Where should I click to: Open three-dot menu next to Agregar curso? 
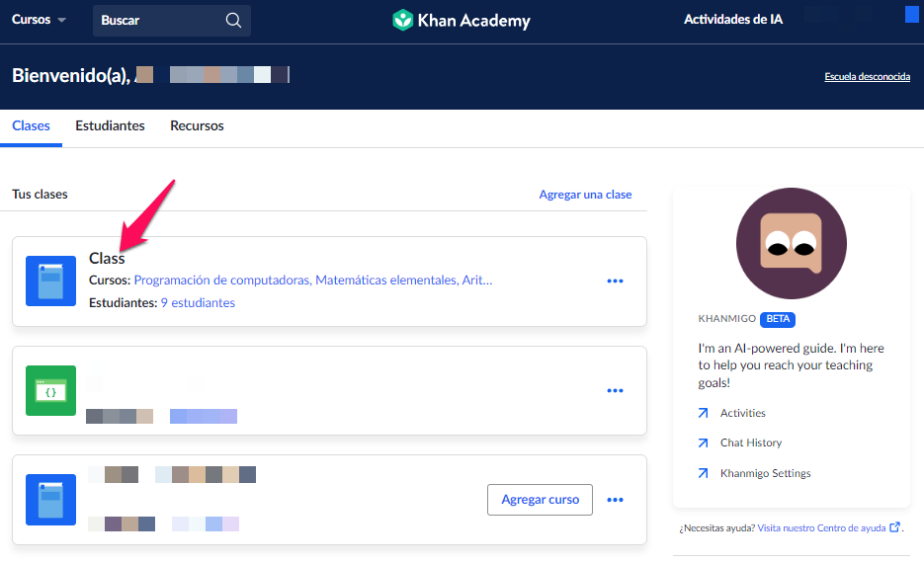[x=616, y=500]
